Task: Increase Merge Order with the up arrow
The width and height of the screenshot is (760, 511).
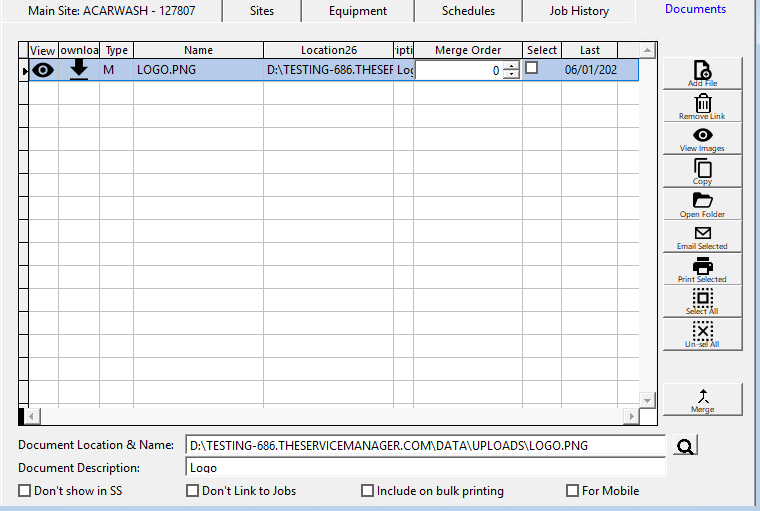Action: click(x=512, y=66)
